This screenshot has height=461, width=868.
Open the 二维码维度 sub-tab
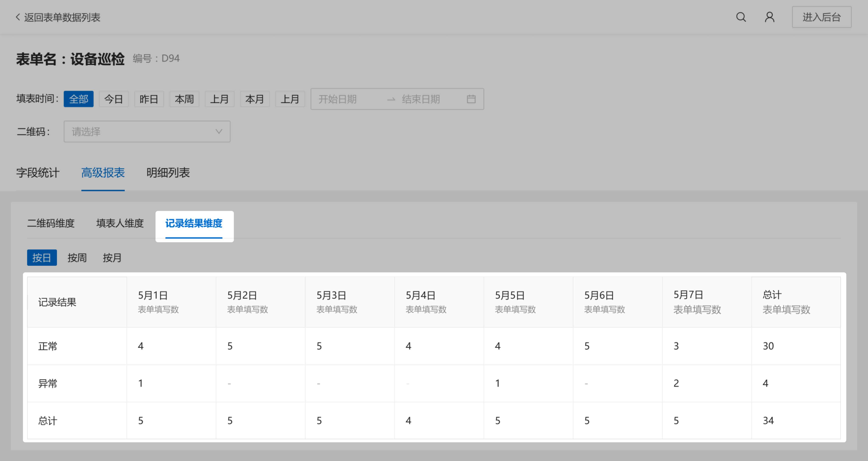tap(51, 223)
